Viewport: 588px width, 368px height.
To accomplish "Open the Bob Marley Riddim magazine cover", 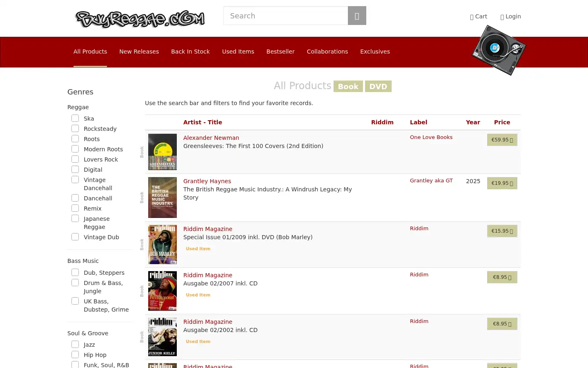I will pos(163,245).
